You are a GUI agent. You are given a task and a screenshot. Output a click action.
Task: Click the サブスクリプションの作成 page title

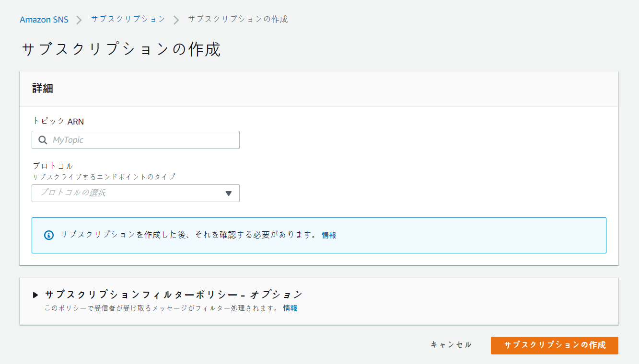[x=121, y=50]
